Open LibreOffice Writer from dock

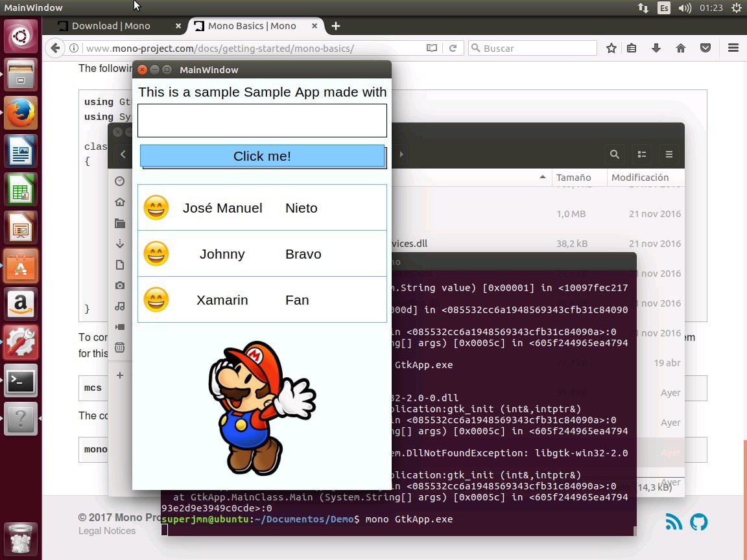21,151
